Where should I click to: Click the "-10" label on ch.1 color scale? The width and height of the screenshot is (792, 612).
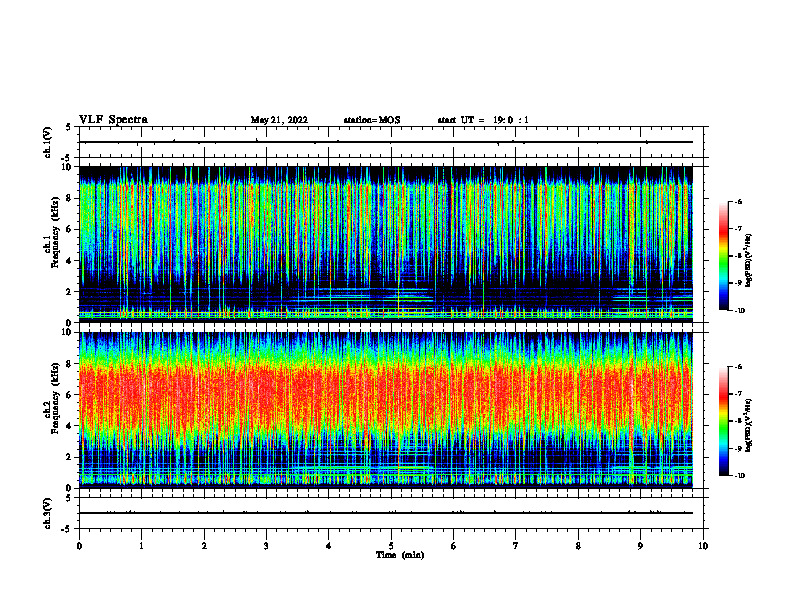click(x=739, y=311)
